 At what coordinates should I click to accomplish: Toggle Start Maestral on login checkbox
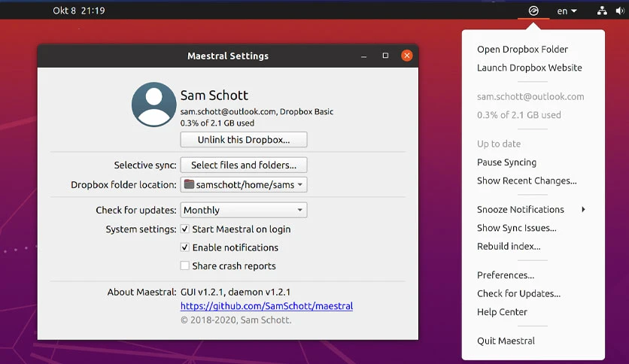184,229
